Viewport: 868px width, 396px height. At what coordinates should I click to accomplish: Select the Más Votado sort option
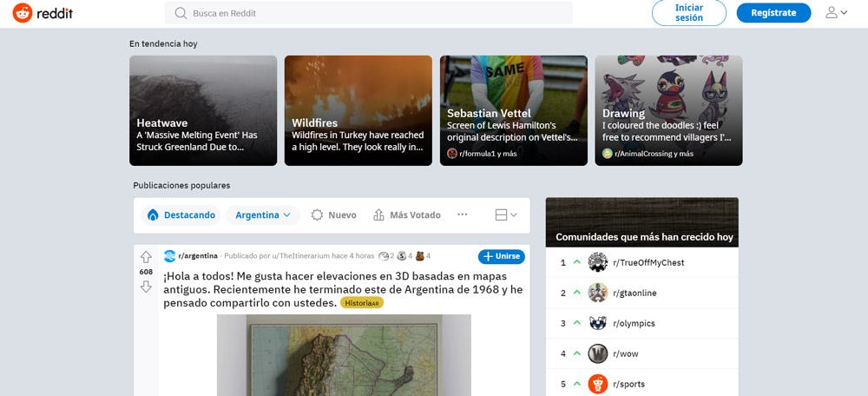(406, 214)
